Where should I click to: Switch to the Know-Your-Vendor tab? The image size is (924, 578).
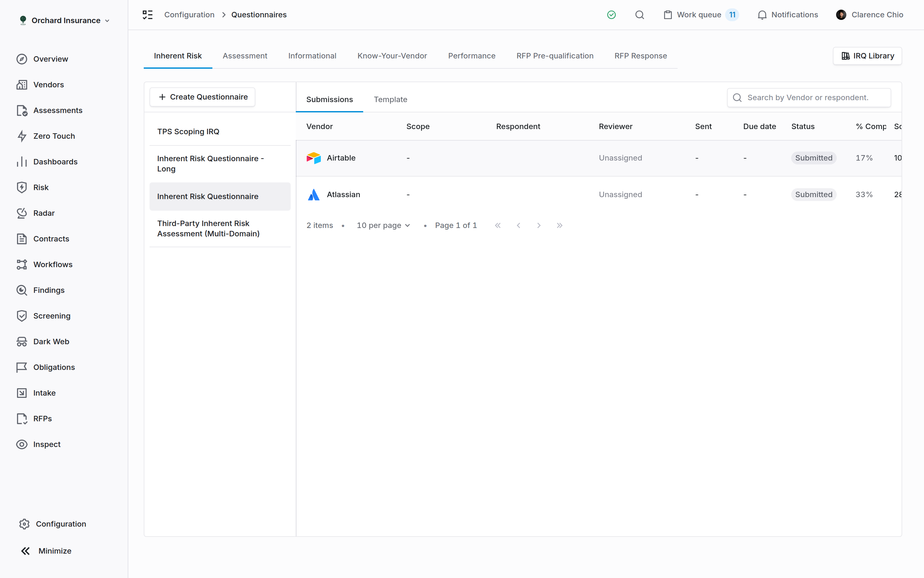click(x=392, y=56)
